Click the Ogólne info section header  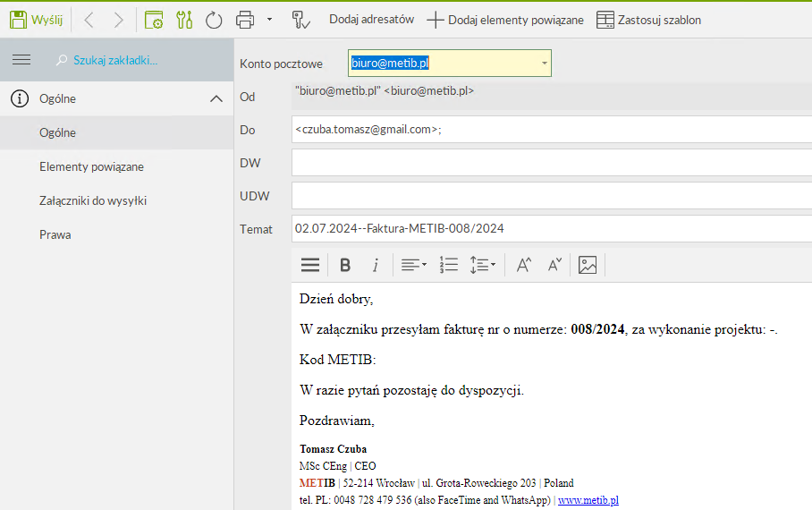click(117, 98)
